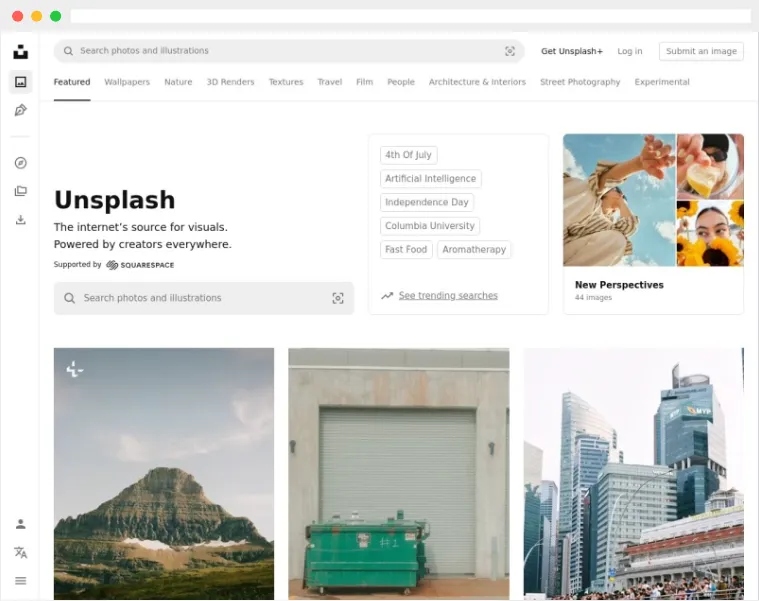Click the Unsplash logo in the sidebar

(20, 51)
